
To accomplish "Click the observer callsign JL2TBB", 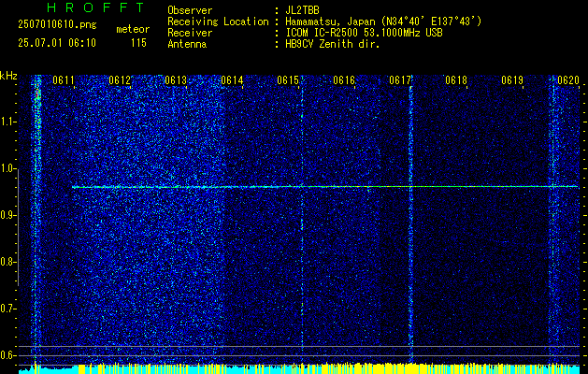I will coord(302,10).
